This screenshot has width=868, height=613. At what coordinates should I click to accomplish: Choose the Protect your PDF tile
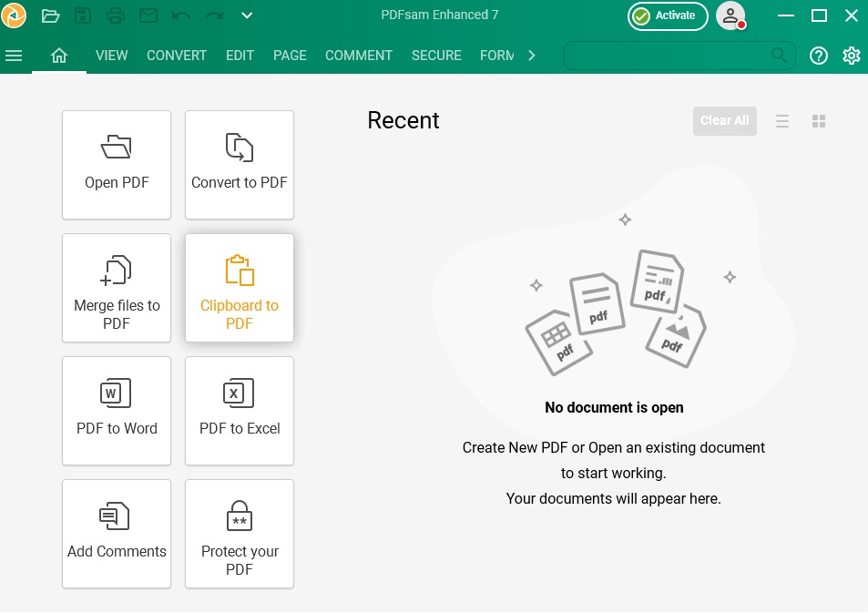(240, 534)
